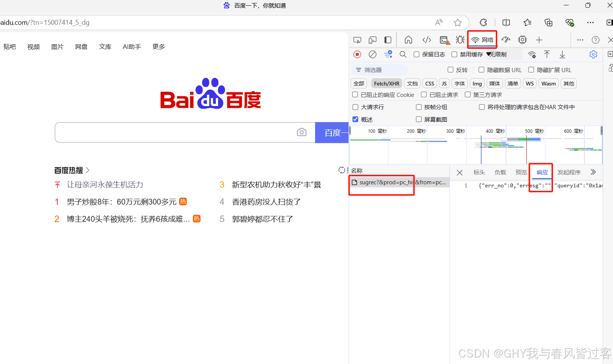
Task: Switch to 预览 preview tab
Action: [521, 172]
